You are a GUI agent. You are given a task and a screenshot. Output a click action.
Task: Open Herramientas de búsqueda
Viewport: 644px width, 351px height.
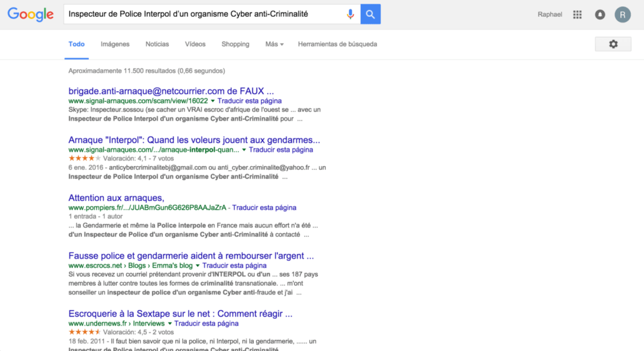338,44
